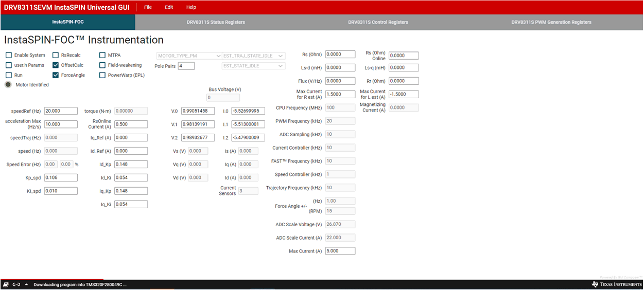Expand the EST_TRAJ_STATE_IDLE dropdown
The image size is (644, 290).
[253, 56]
